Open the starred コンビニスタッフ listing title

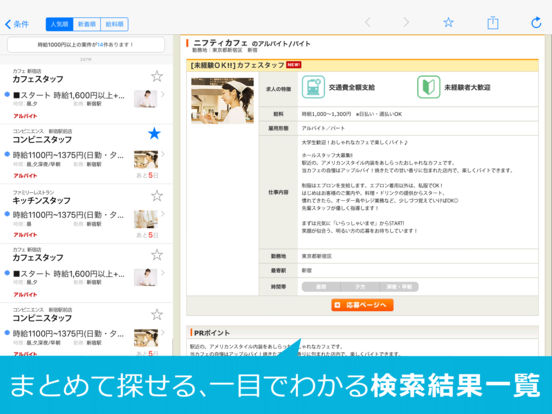pos(42,140)
